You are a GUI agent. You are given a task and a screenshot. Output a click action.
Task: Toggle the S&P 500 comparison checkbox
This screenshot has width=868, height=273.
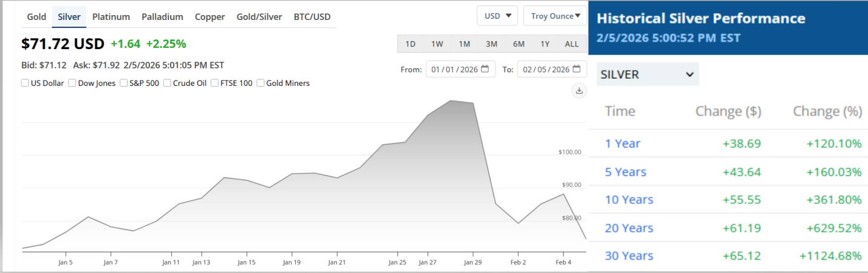(x=123, y=83)
